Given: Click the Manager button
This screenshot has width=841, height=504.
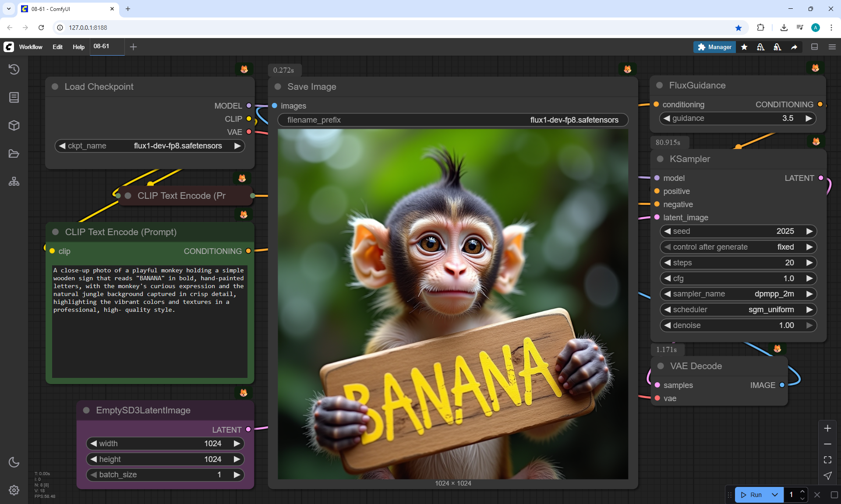Looking at the screenshot, I should [x=714, y=47].
